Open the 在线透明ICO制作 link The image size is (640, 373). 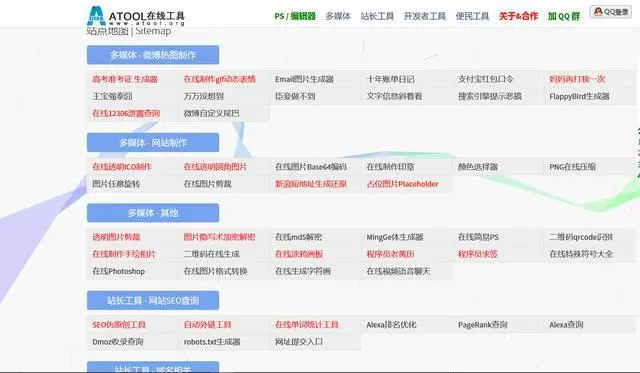coord(122,167)
